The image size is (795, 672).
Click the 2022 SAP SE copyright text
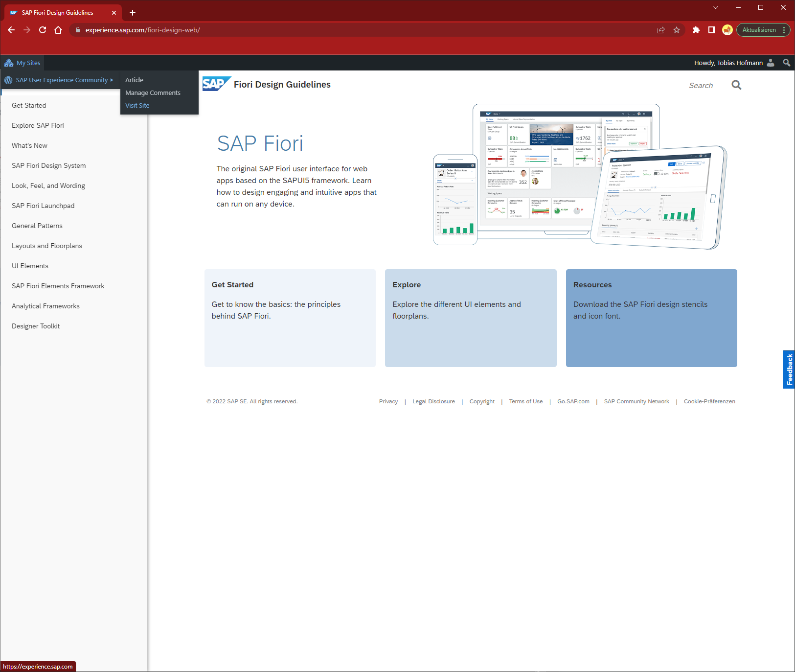pyautogui.click(x=252, y=401)
